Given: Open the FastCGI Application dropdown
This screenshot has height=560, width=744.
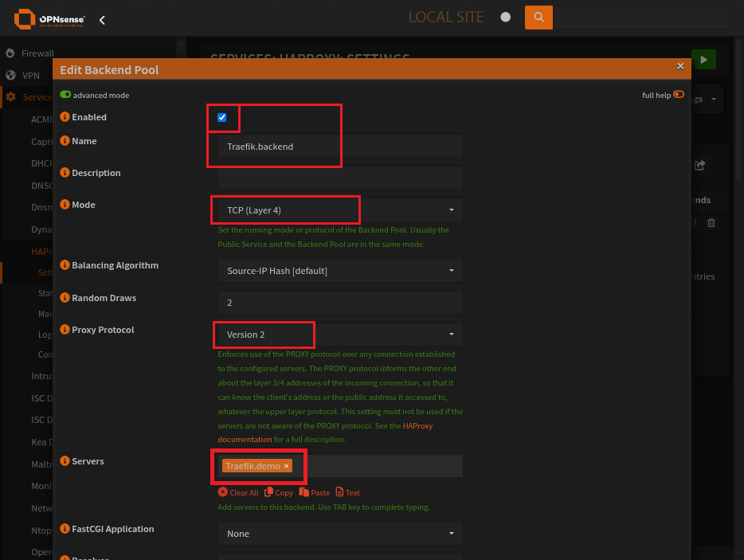Looking at the screenshot, I should pos(340,534).
